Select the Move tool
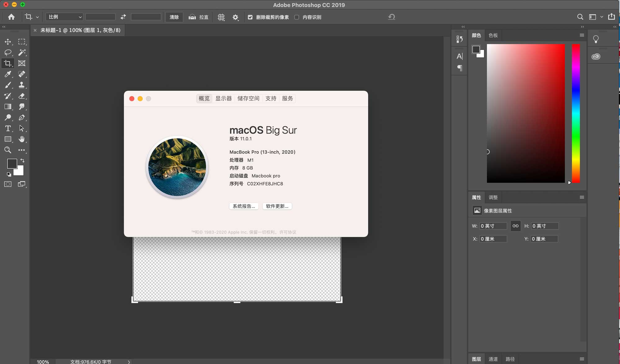Screen dimensions: 620x364 (x=8, y=42)
